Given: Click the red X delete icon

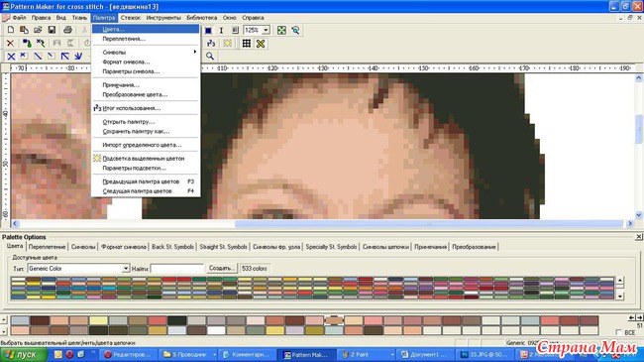Looking at the screenshot, I should 11,44.
